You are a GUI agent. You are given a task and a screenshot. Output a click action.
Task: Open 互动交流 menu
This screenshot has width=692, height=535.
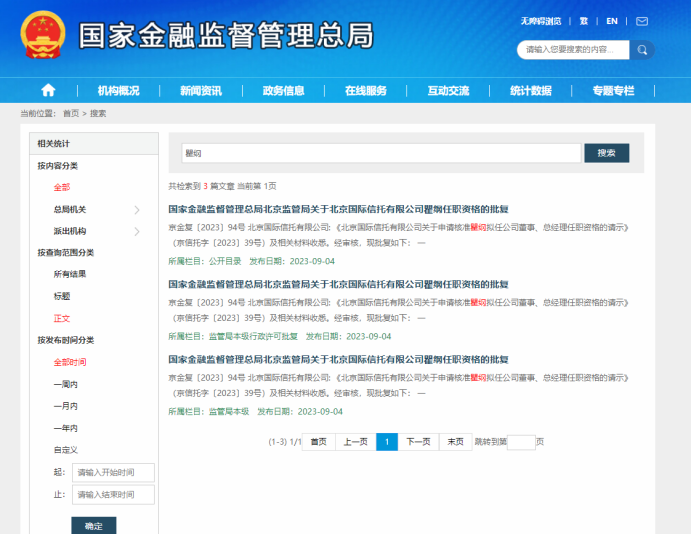click(x=448, y=91)
